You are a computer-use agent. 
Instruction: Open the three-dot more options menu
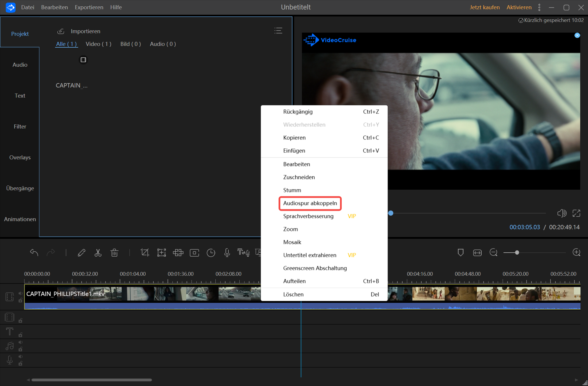539,7
